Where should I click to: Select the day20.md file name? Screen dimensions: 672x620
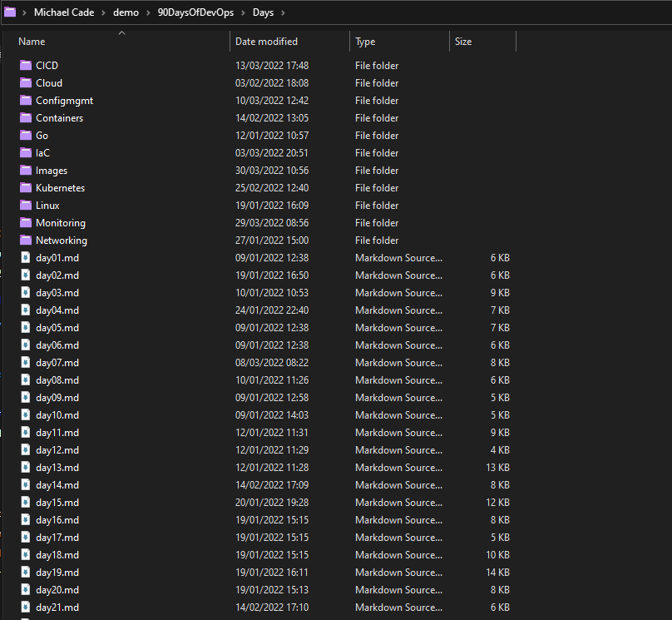coord(57,590)
